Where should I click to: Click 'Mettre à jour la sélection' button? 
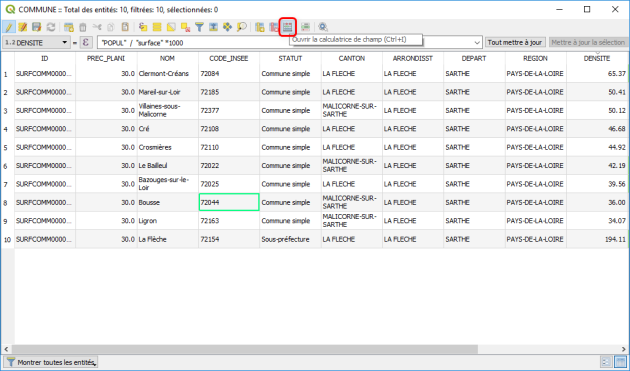click(588, 42)
